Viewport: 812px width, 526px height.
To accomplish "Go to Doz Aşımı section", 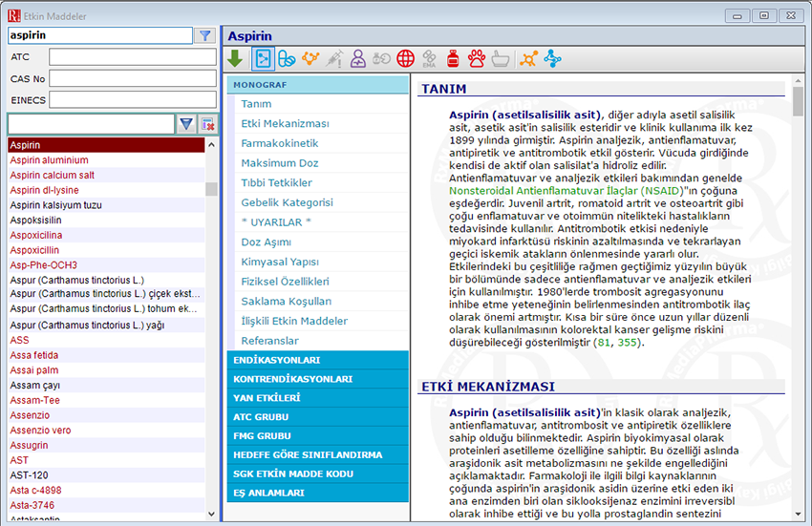I will (x=266, y=242).
